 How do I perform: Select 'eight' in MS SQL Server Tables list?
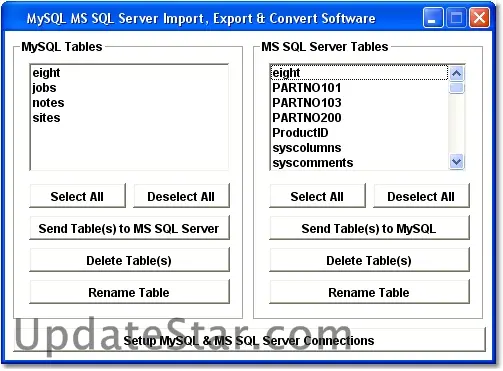coord(359,73)
